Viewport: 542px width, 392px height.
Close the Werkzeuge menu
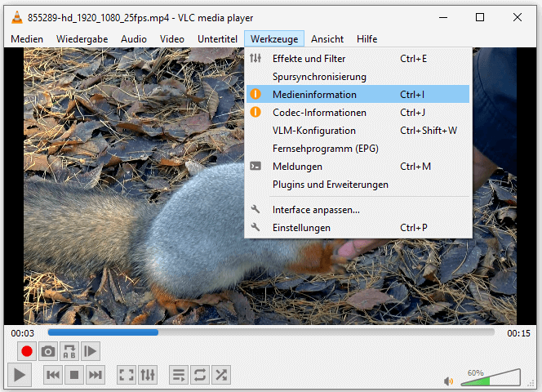tap(274, 39)
